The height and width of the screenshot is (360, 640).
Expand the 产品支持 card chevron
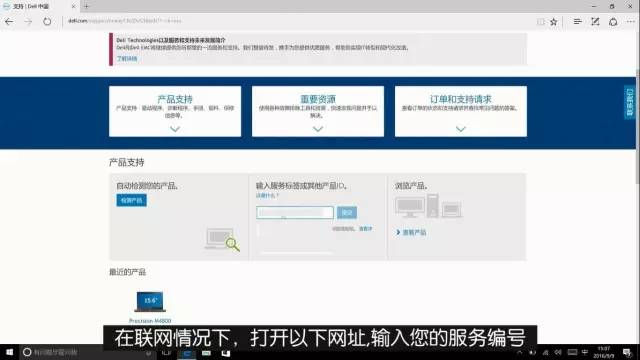(175, 129)
